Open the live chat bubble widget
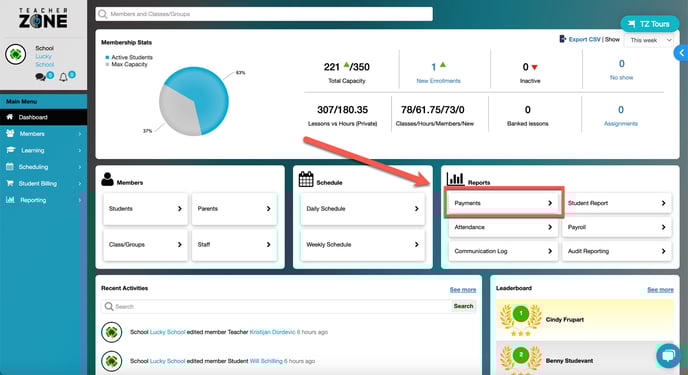Viewport: 688px width, 375px height. (668, 355)
